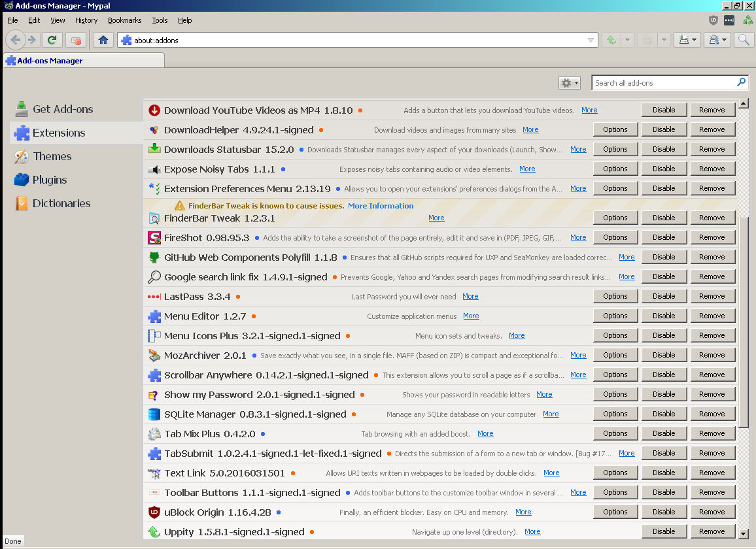Open the address bar history dropdown arrow

[x=591, y=40]
